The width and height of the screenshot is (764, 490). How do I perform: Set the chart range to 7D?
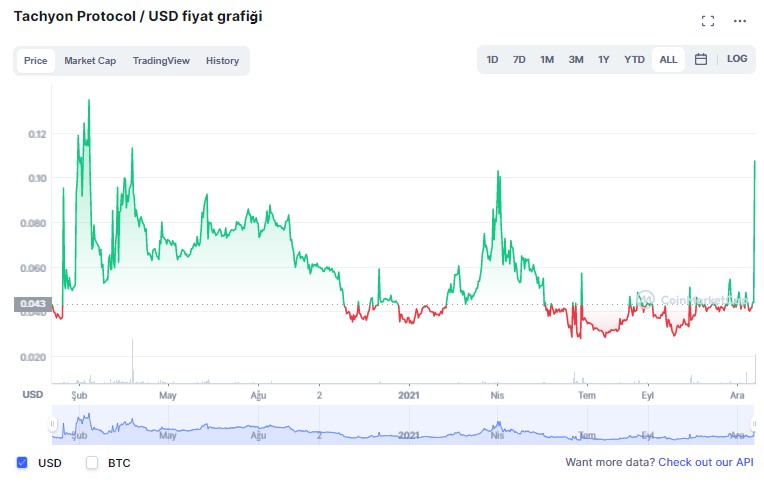[x=519, y=59]
